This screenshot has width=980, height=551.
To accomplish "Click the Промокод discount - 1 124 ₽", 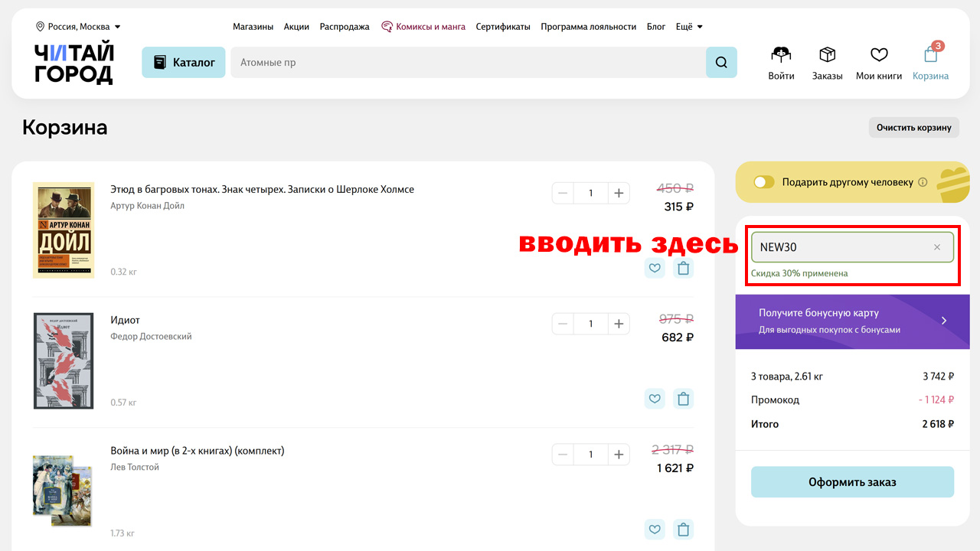I will [x=936, y=399].
